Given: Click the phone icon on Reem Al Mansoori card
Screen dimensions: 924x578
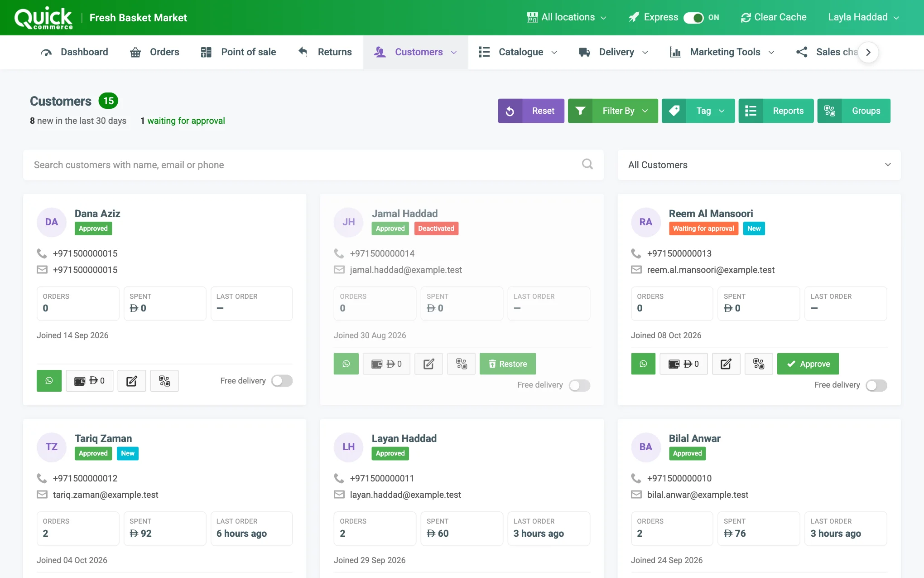Looking at the screenshot, I should 636,253.
